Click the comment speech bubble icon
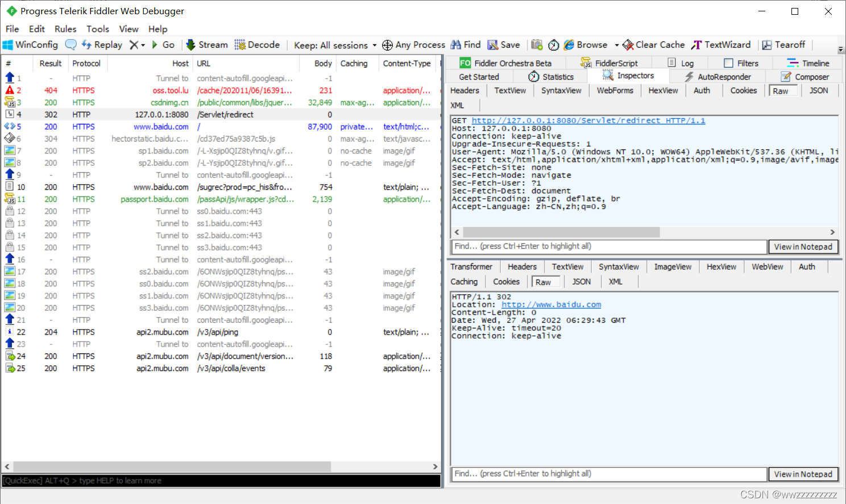 [70, 45]
